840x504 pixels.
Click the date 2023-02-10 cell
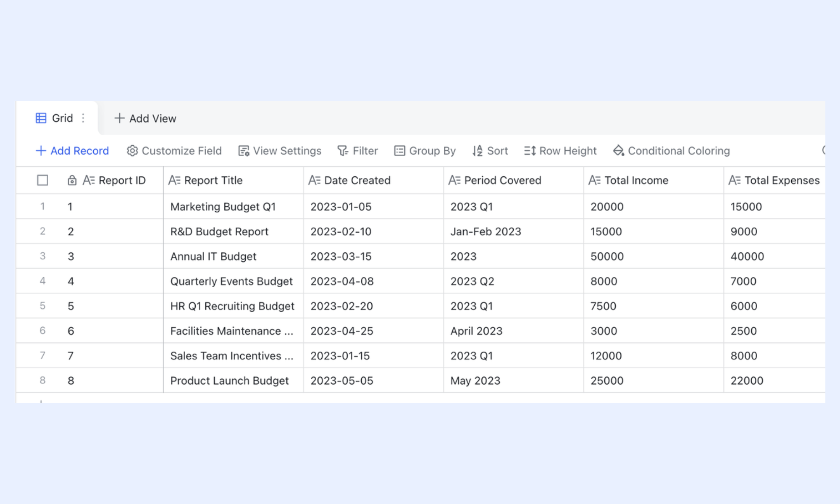pos(373,231)
